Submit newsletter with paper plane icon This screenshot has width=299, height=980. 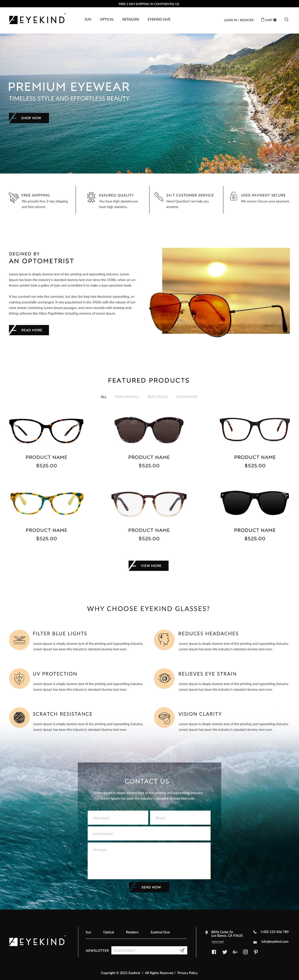182,950
